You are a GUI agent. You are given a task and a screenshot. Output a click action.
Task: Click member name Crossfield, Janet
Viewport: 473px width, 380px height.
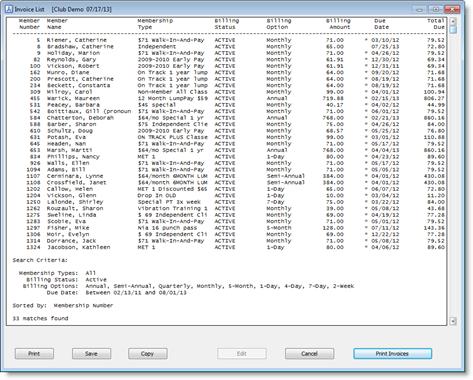(x=77, y=183)
